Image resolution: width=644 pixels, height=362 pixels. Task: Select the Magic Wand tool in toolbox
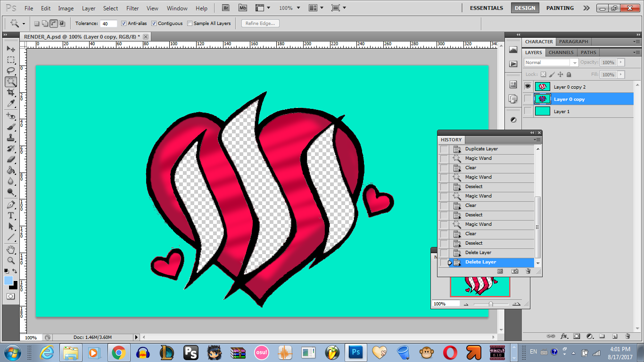(x=11, y=82)
